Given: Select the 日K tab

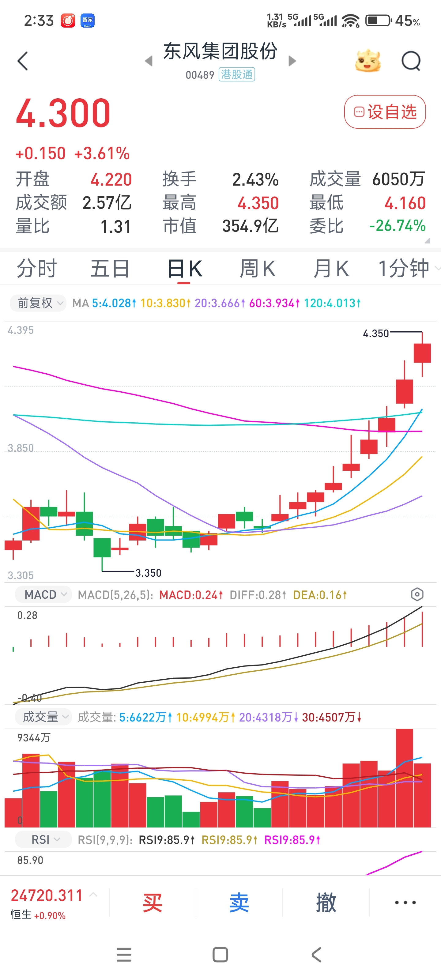Looking at the screenshot, I should [x=185, y=268].
